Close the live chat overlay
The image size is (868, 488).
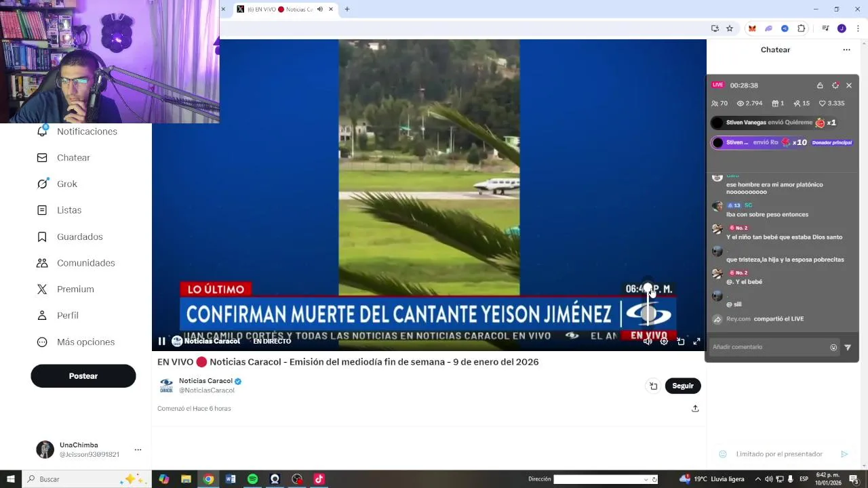(x=849, y=85)
